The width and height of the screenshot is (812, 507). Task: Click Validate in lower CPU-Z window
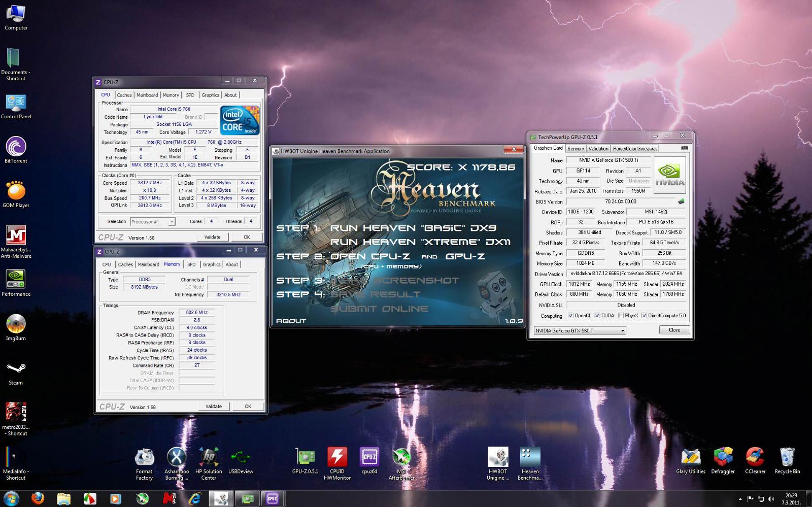214,407
